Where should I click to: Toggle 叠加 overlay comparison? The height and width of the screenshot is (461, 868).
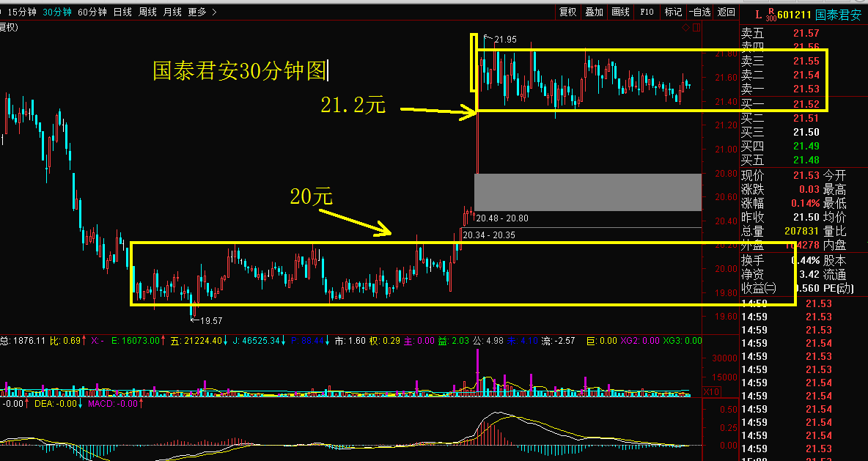click(x=595, y=12)
